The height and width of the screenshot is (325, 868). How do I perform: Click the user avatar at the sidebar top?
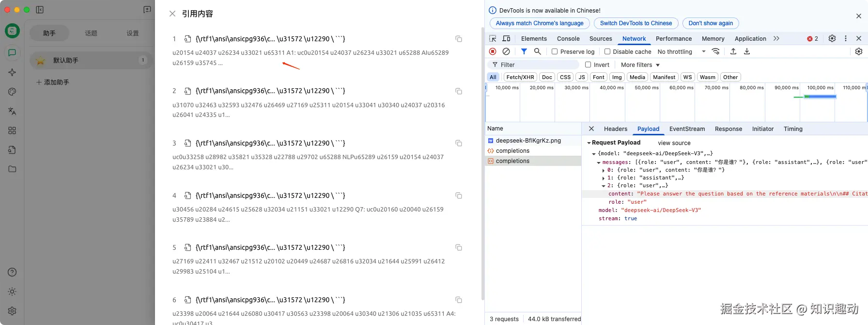12,31
